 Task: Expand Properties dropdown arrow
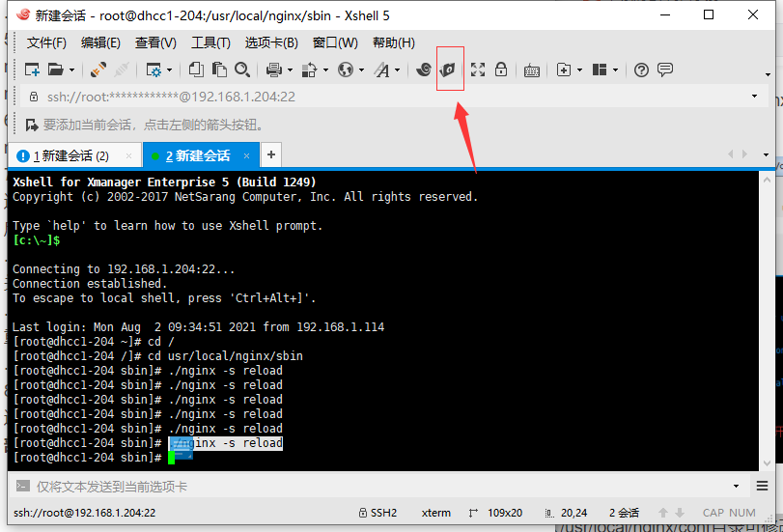click(169, 70)
